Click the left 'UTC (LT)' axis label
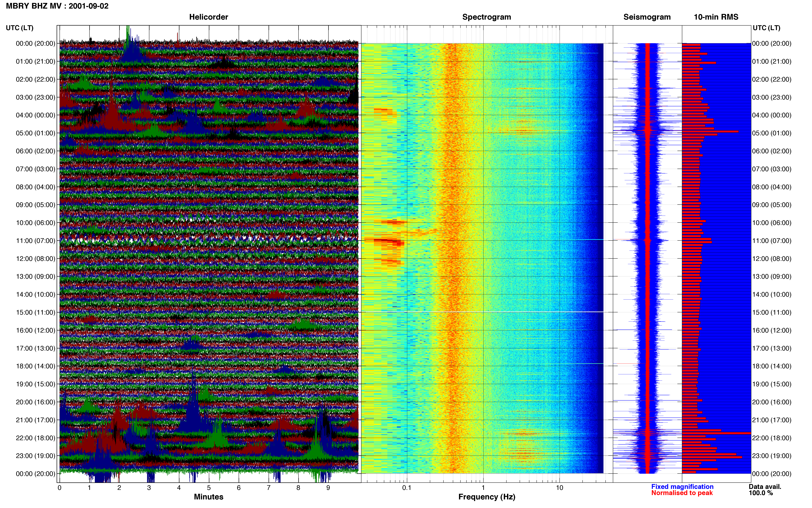Screen dimensions: 812x508 (19, 28)
